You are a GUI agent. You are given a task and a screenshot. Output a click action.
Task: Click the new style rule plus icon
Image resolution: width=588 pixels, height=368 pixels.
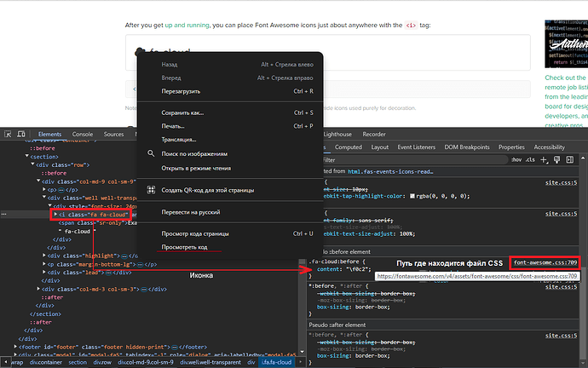[x=543, y=159]
